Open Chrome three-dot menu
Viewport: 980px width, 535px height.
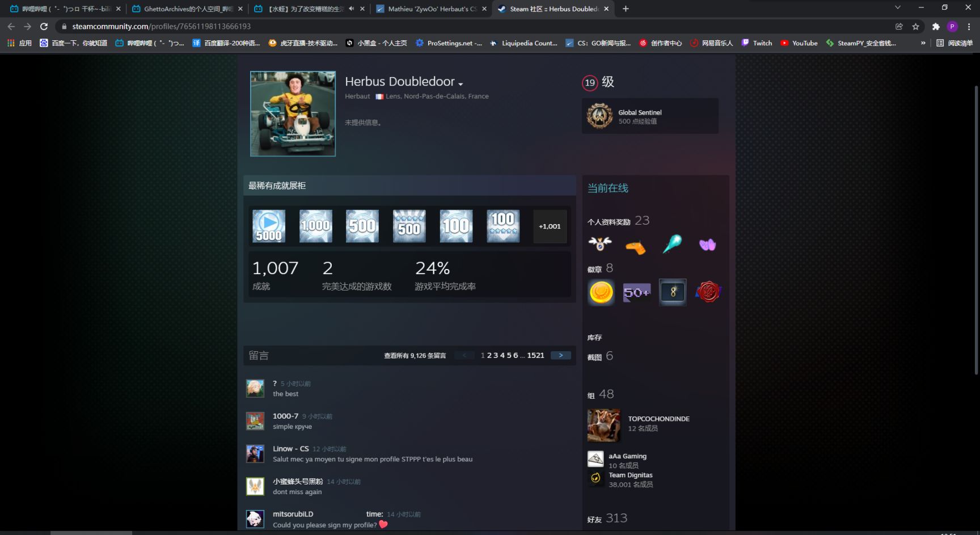click(969, 26)
